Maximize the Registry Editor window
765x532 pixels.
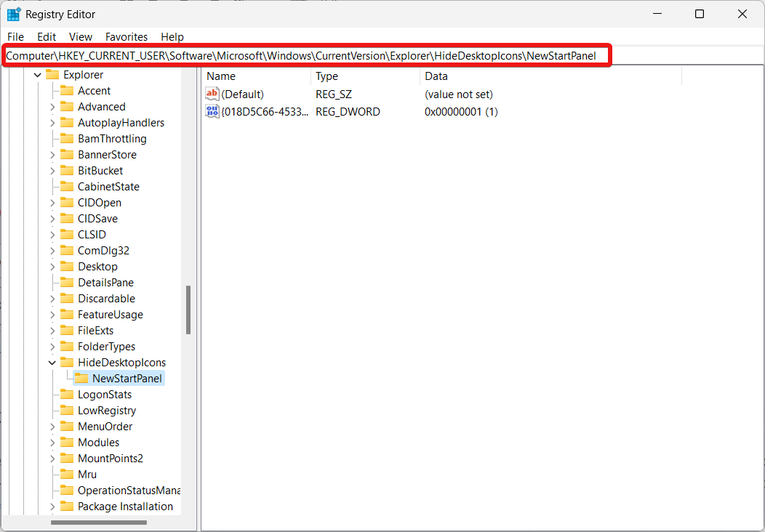[699, 14]
